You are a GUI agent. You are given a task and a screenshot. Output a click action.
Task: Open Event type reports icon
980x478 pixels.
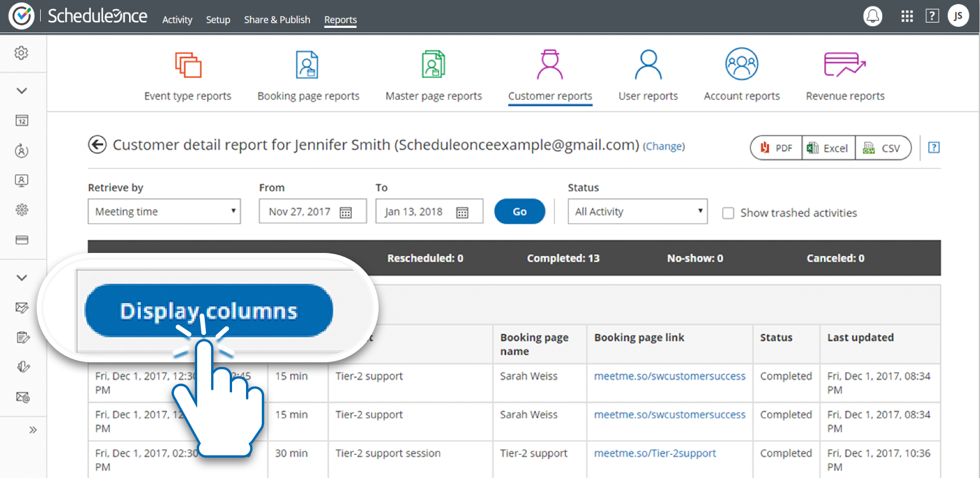click(x=188, y=65)
